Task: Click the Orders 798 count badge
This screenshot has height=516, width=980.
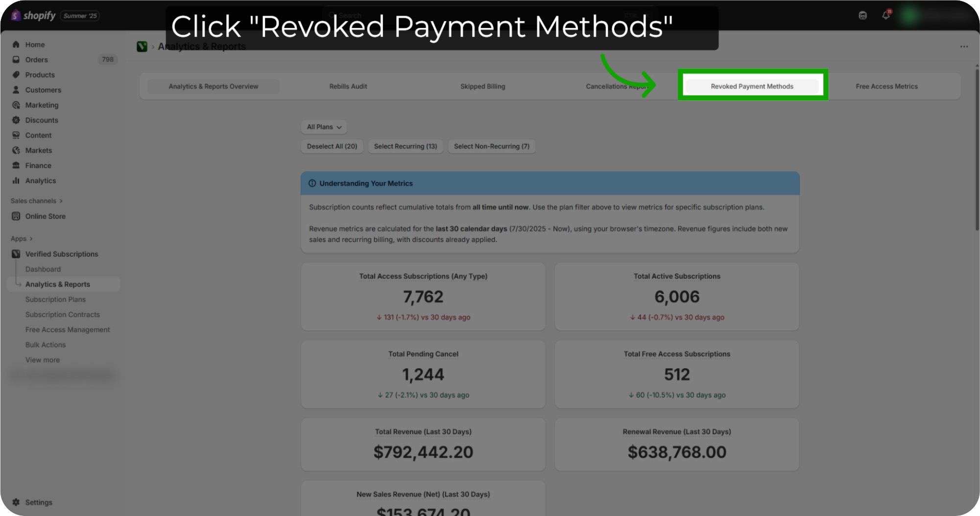Action: (108, 60)
